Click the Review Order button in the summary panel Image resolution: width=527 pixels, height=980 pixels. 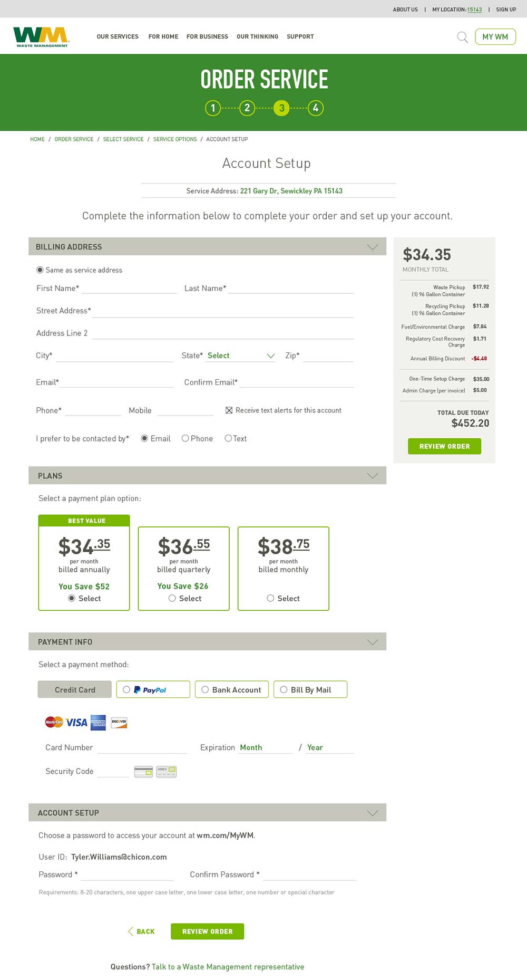click(444, 446)
